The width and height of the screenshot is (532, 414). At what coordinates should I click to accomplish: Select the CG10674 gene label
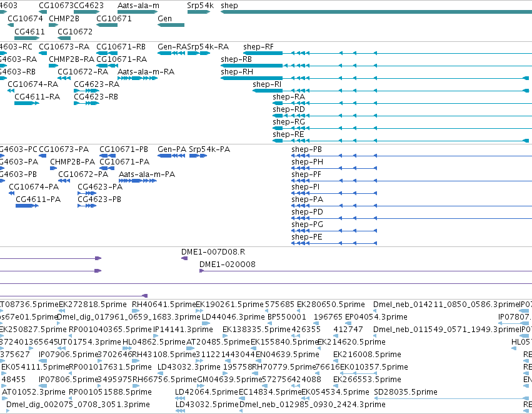click(x=26, y=19)
